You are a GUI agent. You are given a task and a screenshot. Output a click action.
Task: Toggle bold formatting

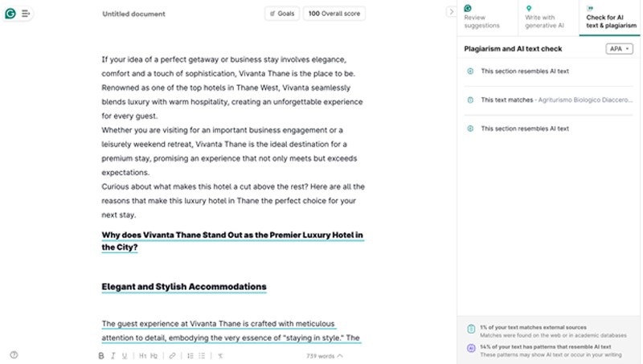point(101,355)
